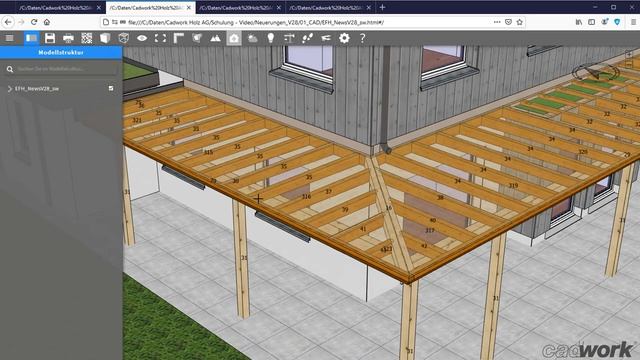Open the QR code icon
Viewport: 640px width, 360px height.
click(x=87, y=38)
